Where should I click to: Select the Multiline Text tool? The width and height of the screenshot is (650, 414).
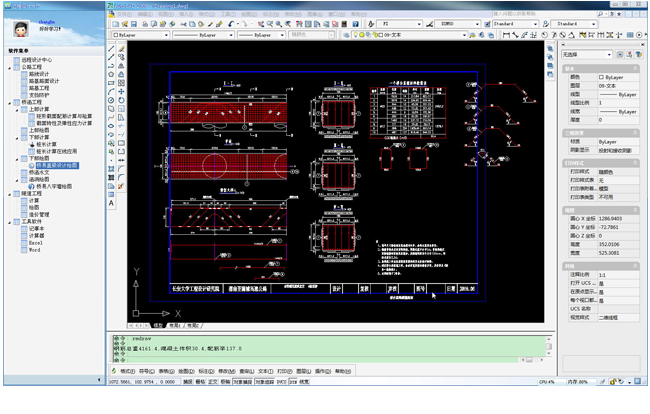[109, 204]
